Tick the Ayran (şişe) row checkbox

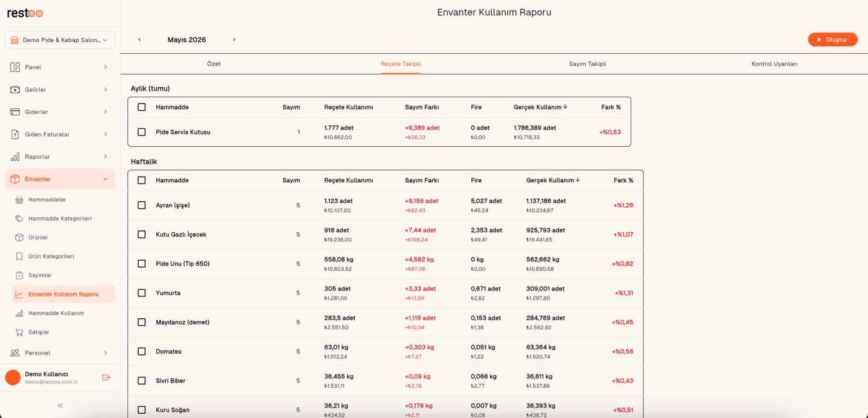141,205
